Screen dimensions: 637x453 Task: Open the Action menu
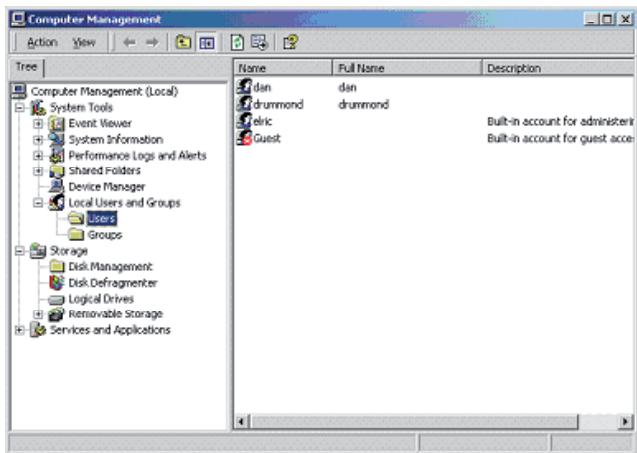[42, 42]
